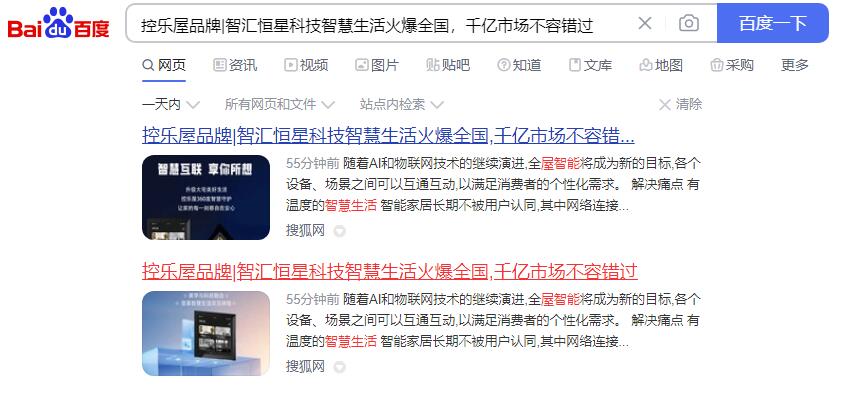The image size is (858, 404).
Task: Open the 知道 tab icon
Action: tap(503, 65)
